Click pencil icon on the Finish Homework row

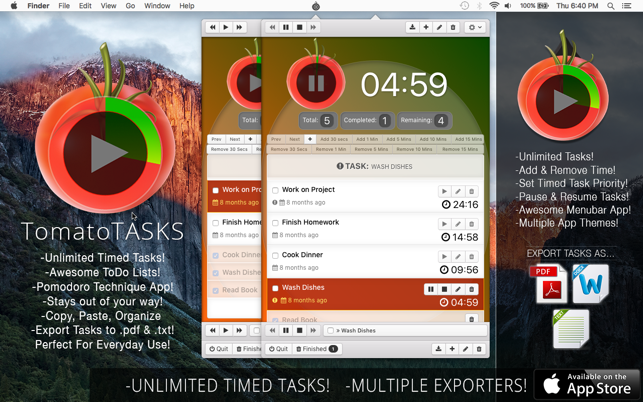[x=458, y=224]
